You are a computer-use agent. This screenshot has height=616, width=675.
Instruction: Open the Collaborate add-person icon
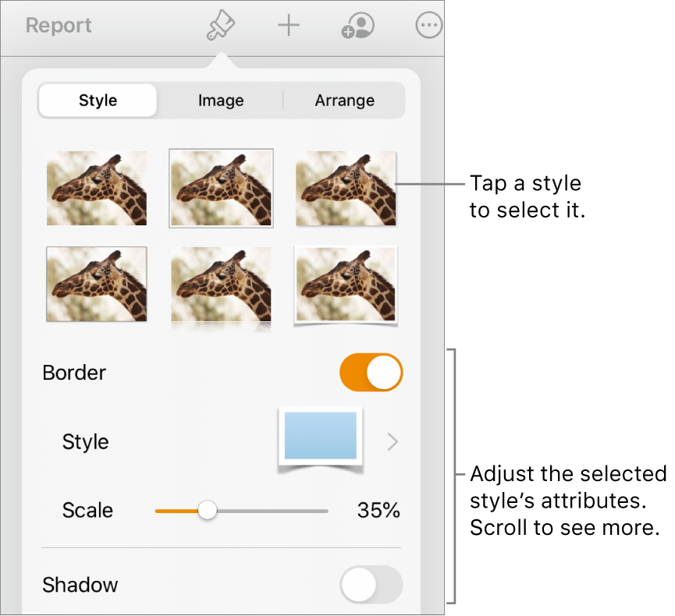[358, 27]
